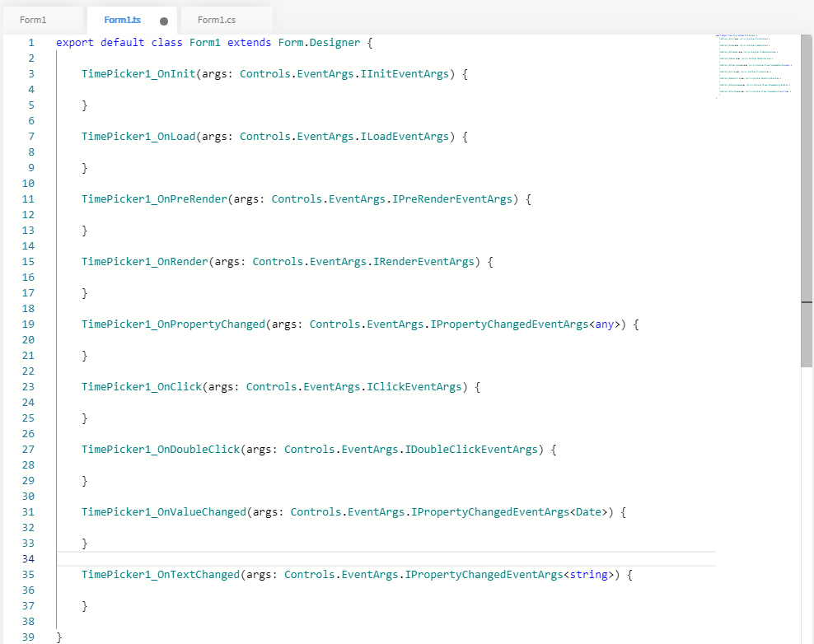Click line number 39 in the gutter
The image size is (814, 644).
[x=29, y=637]
